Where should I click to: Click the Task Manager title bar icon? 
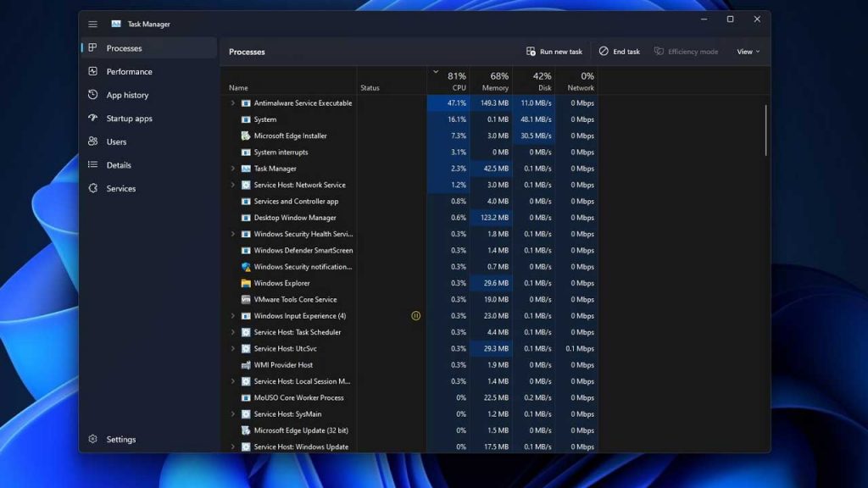pyautogui.click(x=115, y=24)
